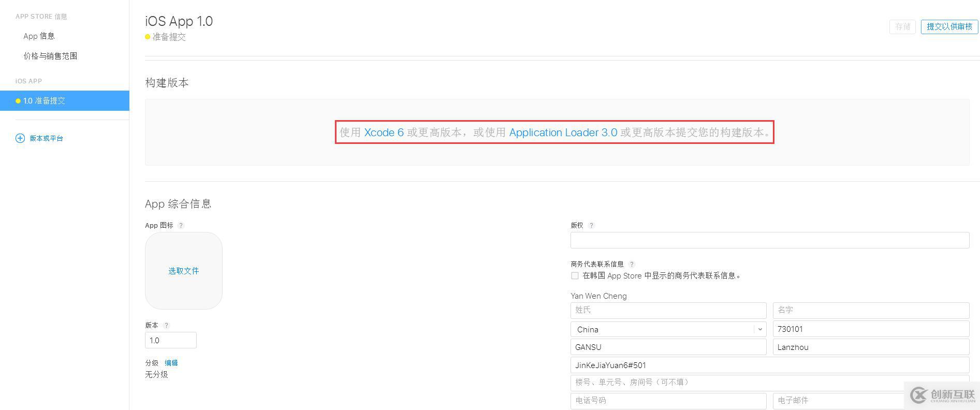The height and width of the screenshot is (410, 980).
Task: Focus the 楼号、单元号 optional address field
Action: [770, 383]
